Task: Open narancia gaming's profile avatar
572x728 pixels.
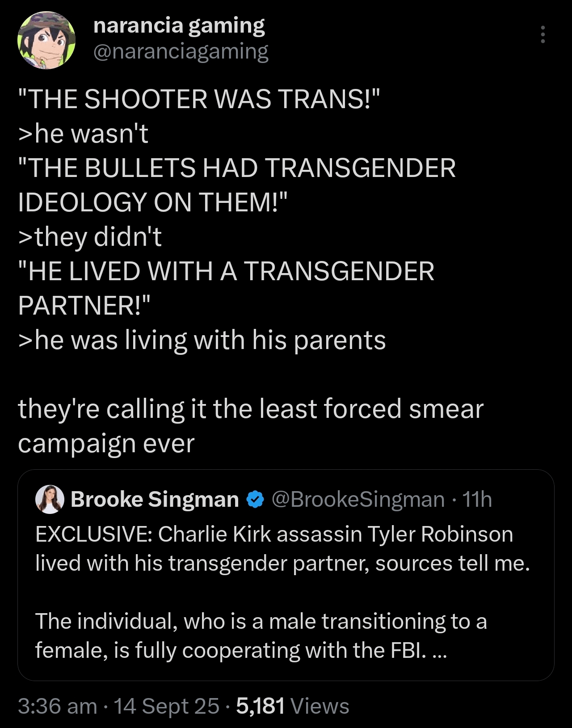Action: coord(46,40)
